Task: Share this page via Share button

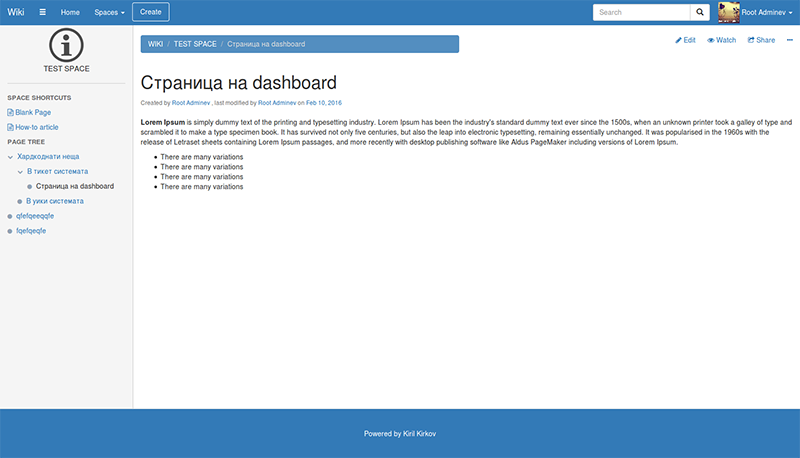Action: coord(761,40)
